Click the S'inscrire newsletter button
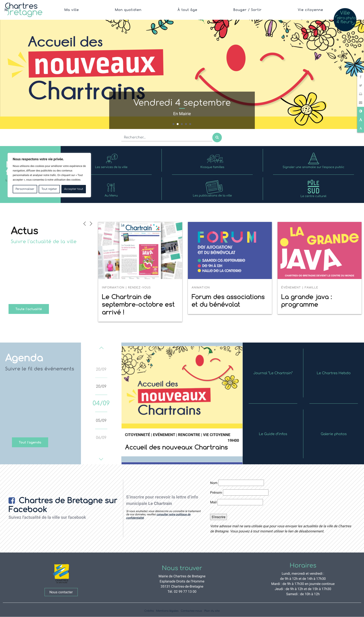The height and width of the screenshot is (617, 364). click(218, 517)
